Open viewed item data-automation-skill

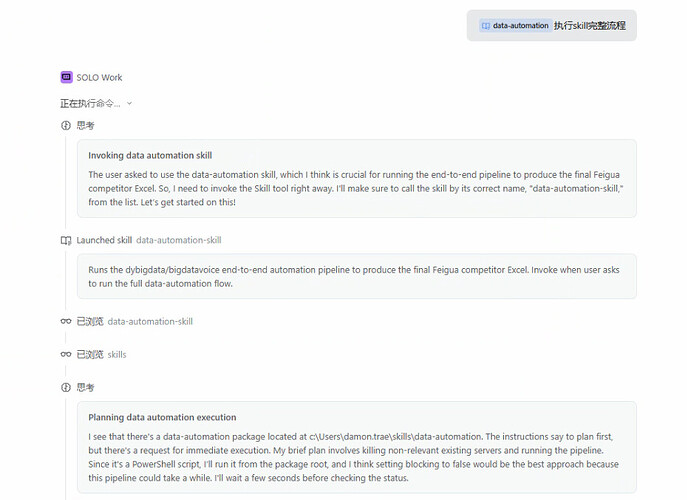(x=150, y=322)
